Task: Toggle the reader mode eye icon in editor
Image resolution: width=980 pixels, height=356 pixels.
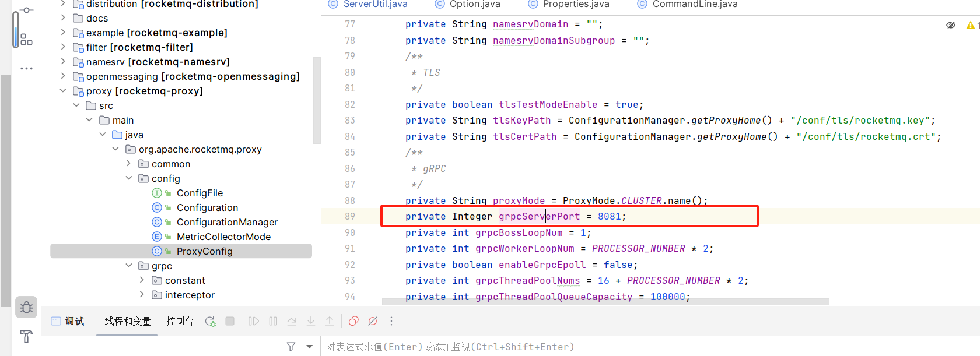Action: click(951, 25)
